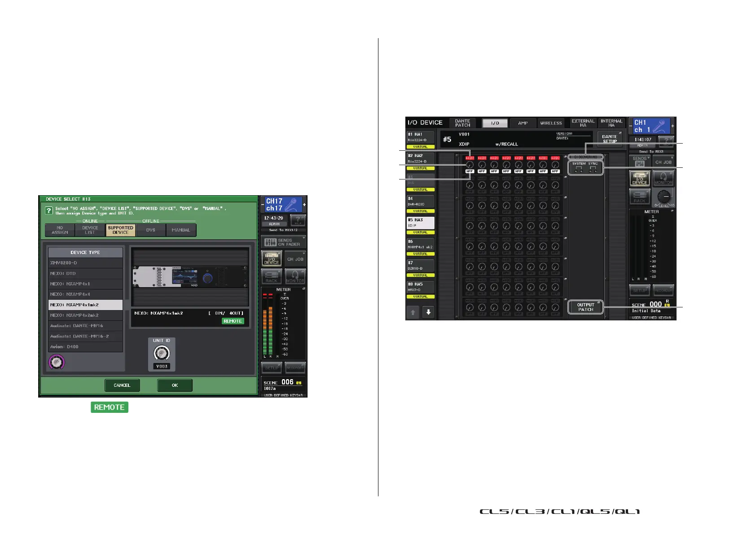Select #1 HA1 Rio3224-D device

click(421, 137)
